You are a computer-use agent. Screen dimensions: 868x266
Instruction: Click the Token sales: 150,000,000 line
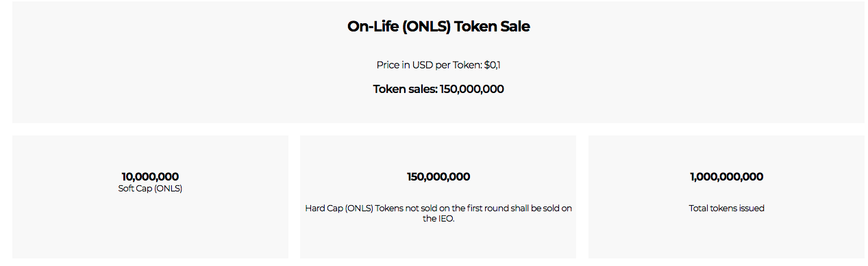[x=438, y=89]
